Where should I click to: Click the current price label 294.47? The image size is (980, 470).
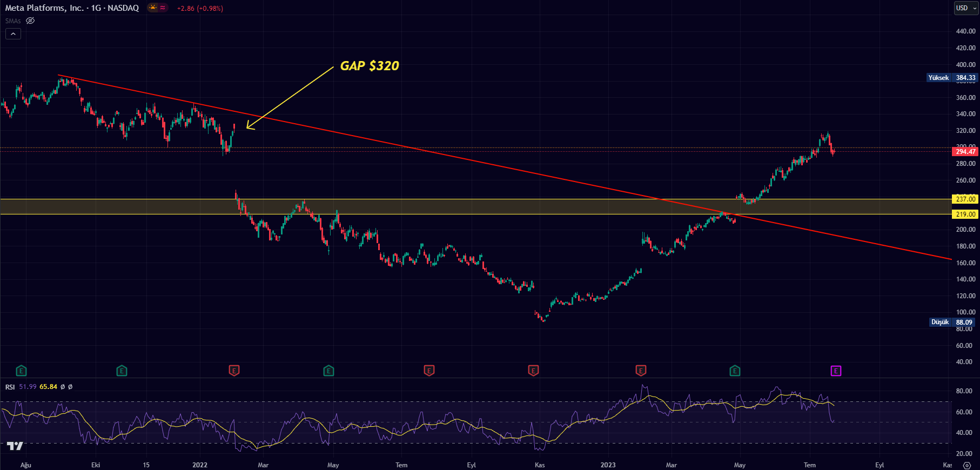[965, 152]
